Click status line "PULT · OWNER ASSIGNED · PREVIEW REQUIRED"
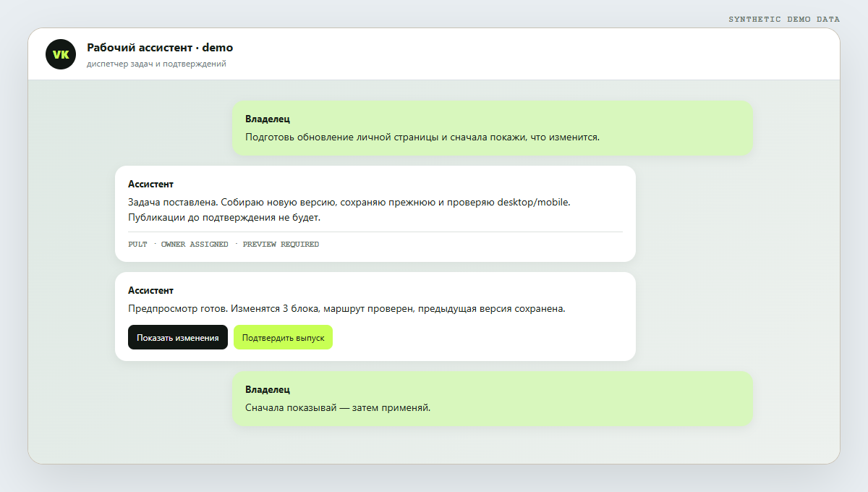The height and width of the screenshot is (492, 868). pyautogui.click(x=224, y=245)
